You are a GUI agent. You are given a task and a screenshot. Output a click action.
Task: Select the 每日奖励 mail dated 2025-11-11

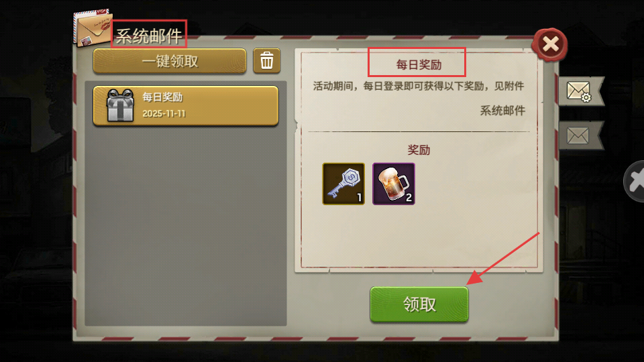(x=186, y=105)
